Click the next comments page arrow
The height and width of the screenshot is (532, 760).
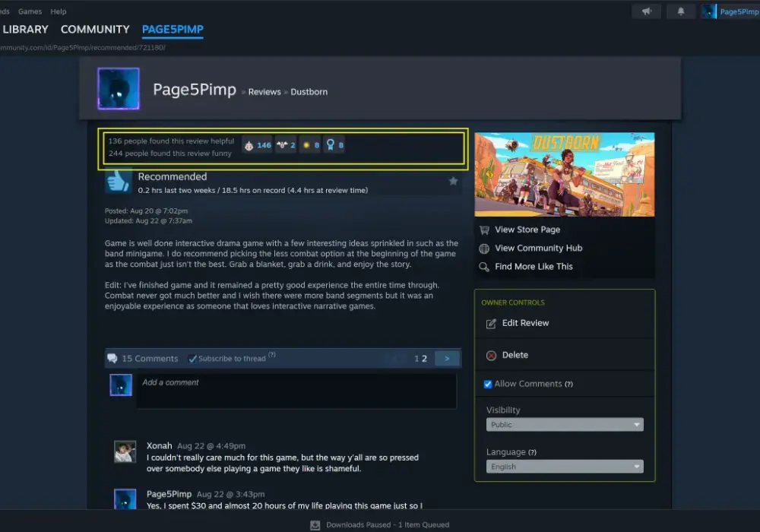pos(447,359)
